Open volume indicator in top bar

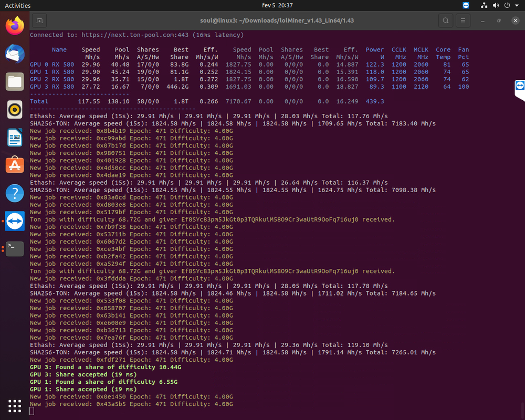tap(496, 5)
